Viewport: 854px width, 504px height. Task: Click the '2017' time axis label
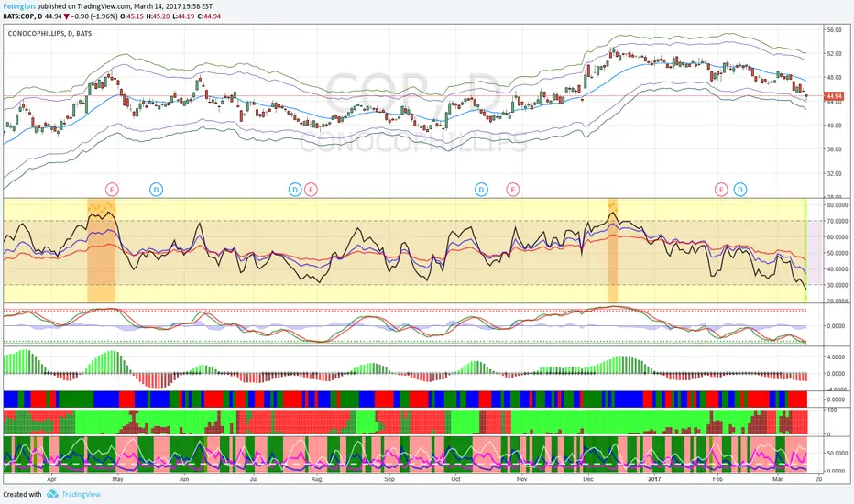pos(654,479)
